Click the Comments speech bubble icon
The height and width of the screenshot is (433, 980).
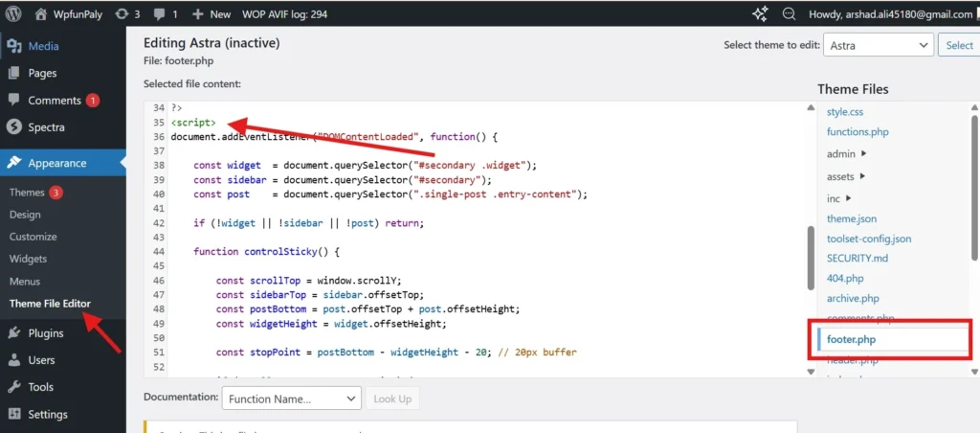tap(13, 101)
